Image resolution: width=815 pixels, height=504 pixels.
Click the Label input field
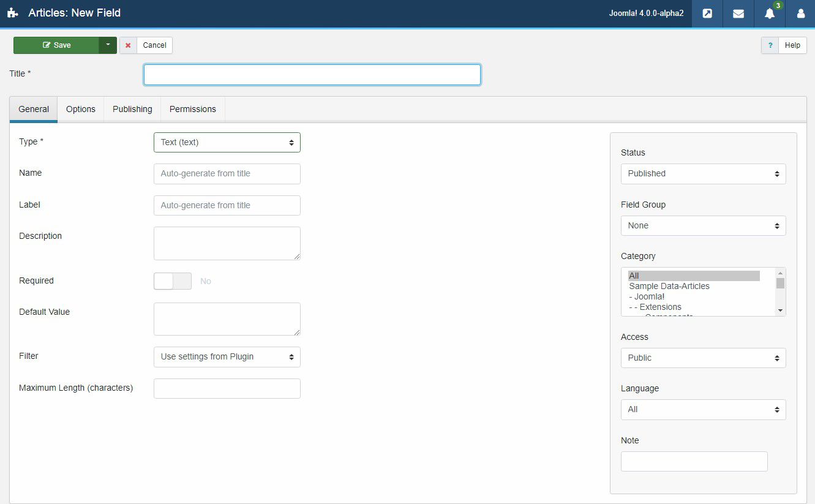click(227, 205)
